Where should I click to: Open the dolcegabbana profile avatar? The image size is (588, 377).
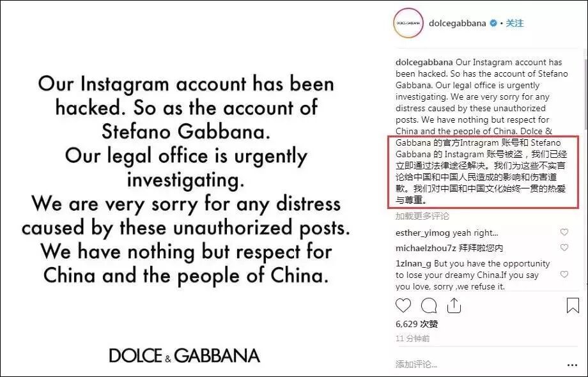pyautogui.click(x=408, y=23)
